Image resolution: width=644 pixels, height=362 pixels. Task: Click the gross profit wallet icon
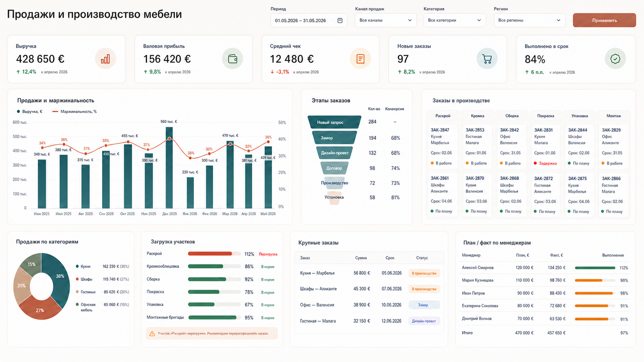point(233,59)
